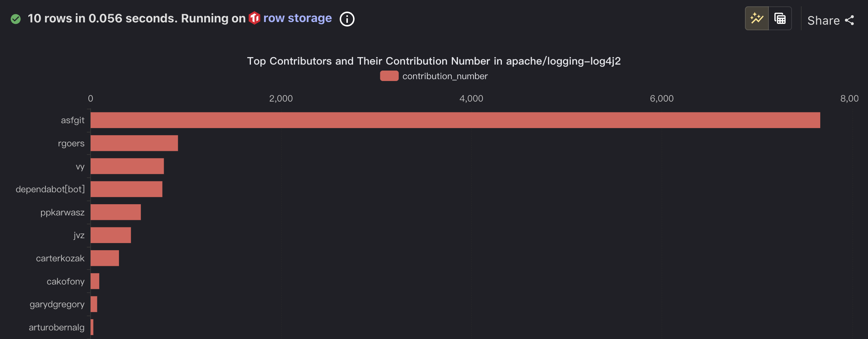Screen dimensions: 868x339
Task: Click the cakofony axis label
Action: tap(66, 282)
